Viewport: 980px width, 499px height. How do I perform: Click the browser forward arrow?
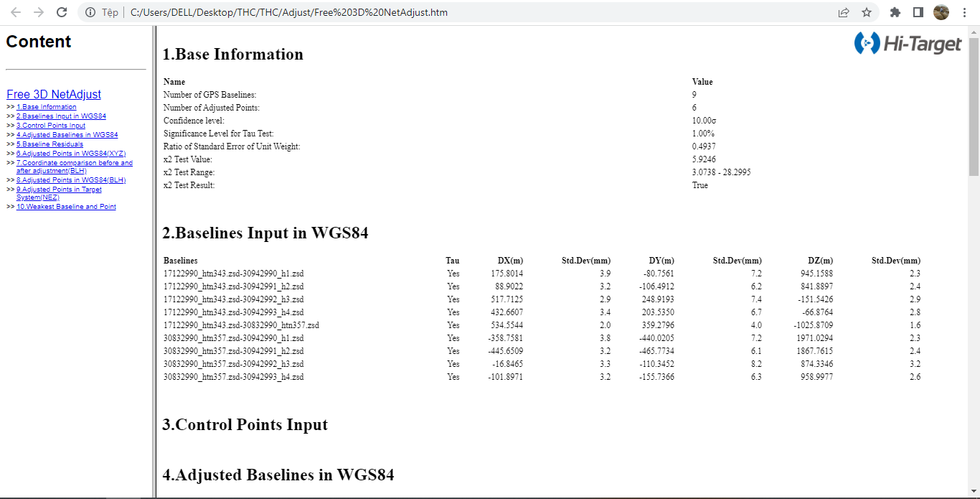coord(39,12)
